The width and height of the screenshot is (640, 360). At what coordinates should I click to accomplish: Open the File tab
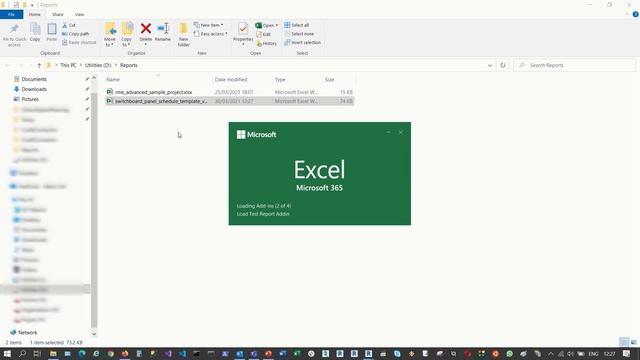[11, 14]
